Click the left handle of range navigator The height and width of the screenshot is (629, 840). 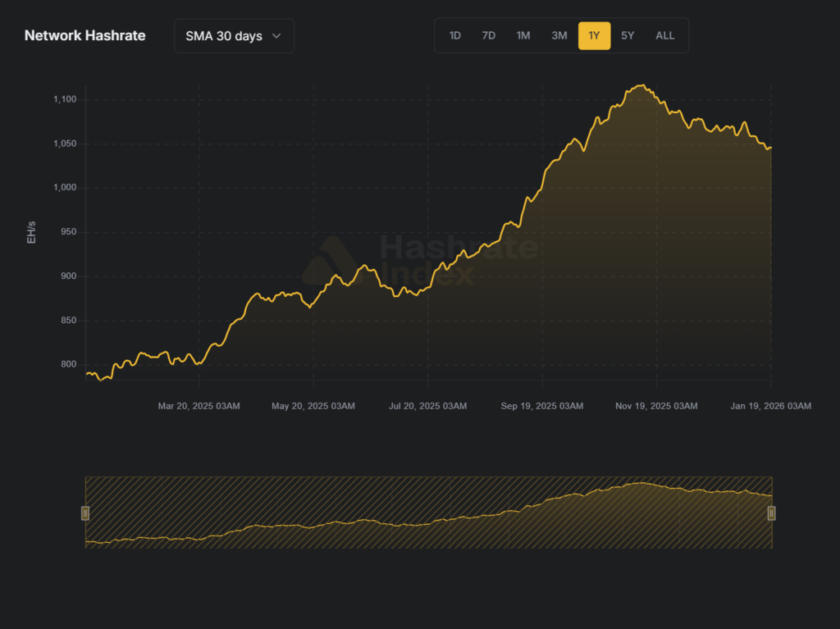[85, 513]
